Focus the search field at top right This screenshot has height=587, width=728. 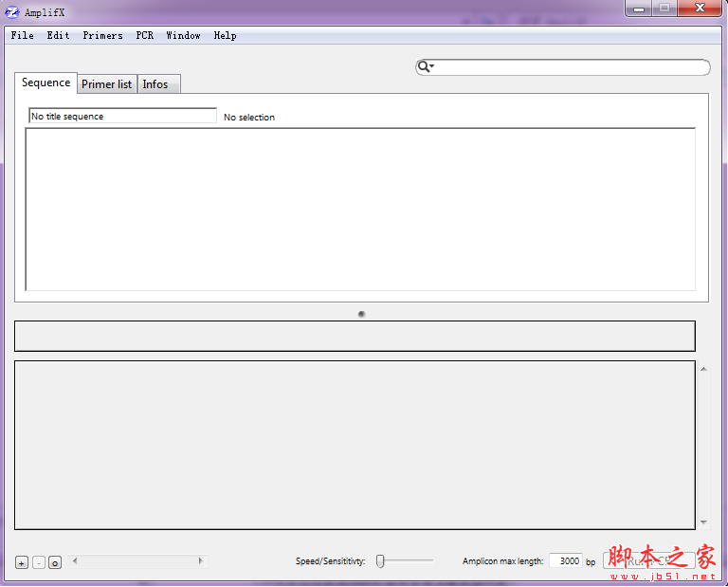[x=563, y=67]
